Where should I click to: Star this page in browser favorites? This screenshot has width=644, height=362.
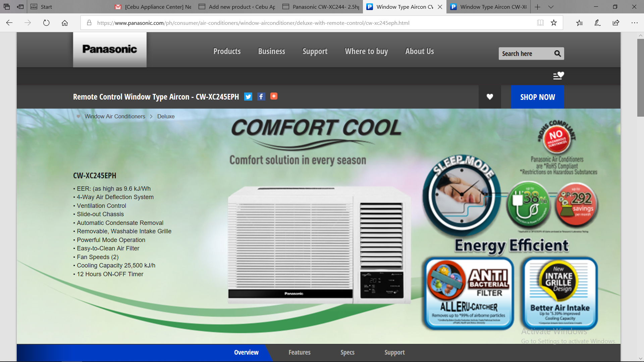[x=554, y=23]
